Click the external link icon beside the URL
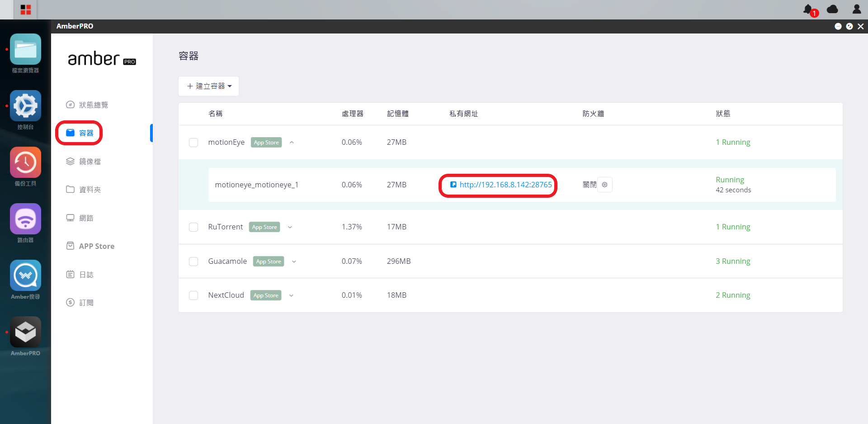This screenshot has height=424, width=868. (453, 185)
